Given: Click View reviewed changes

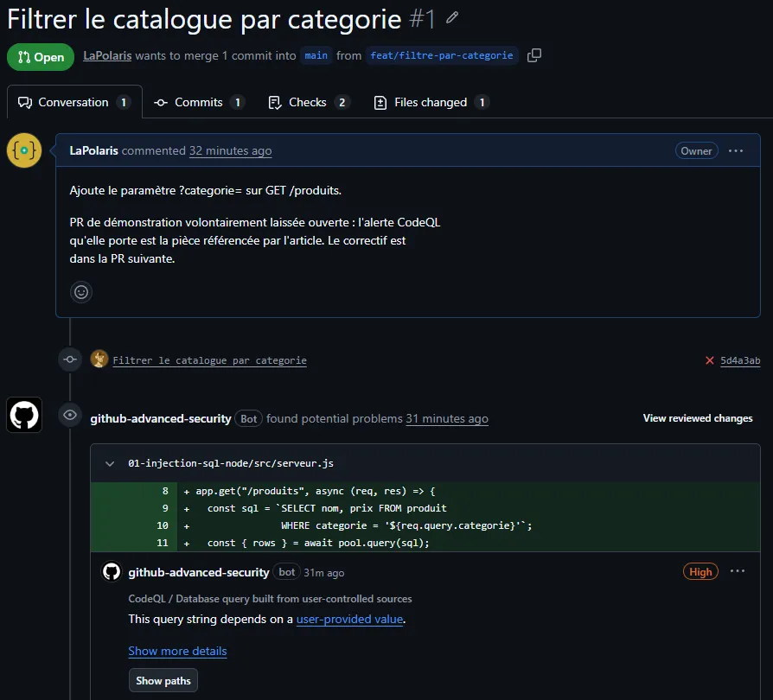Looking at the screenshot, I should (x=698, y=418).
